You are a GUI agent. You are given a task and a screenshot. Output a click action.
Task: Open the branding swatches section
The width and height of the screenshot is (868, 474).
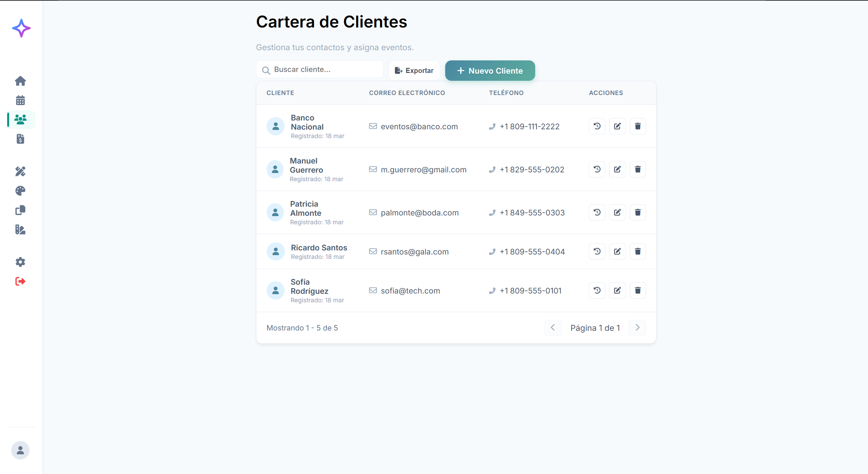pyautogui.click(x=20, y=229)
